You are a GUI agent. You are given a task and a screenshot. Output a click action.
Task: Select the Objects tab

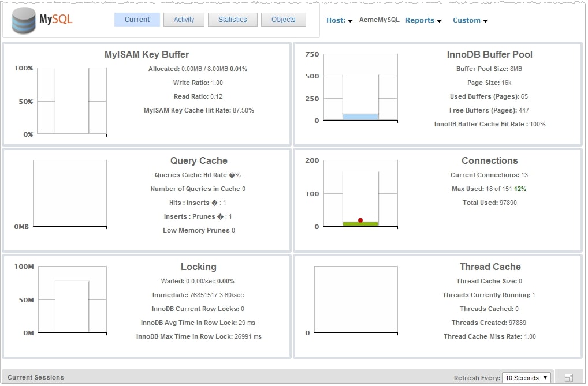point(283,19)
